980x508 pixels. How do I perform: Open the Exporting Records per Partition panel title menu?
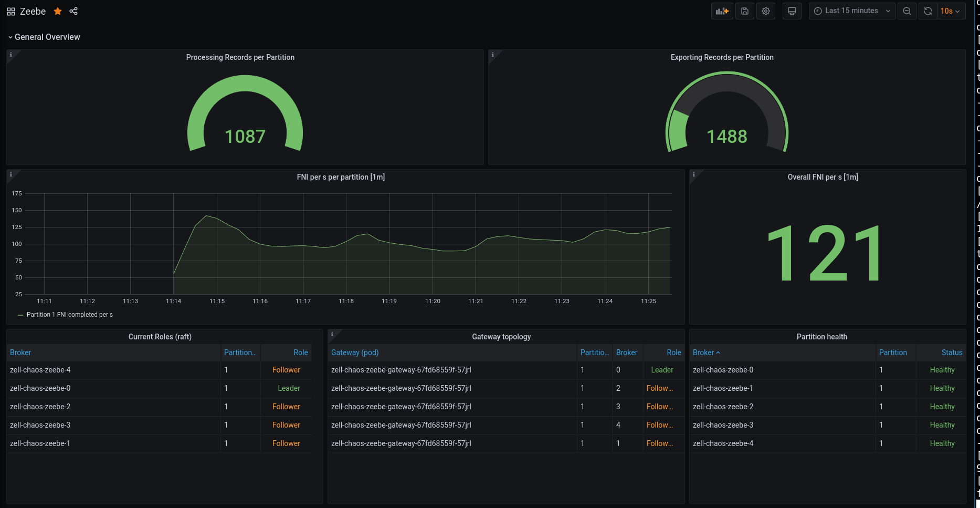coord(722,57)
